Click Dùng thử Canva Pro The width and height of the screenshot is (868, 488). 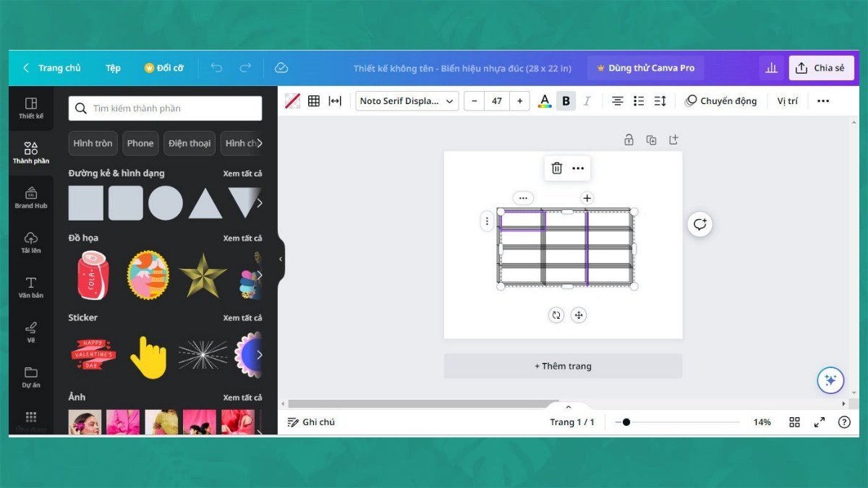tap(645, 68)
